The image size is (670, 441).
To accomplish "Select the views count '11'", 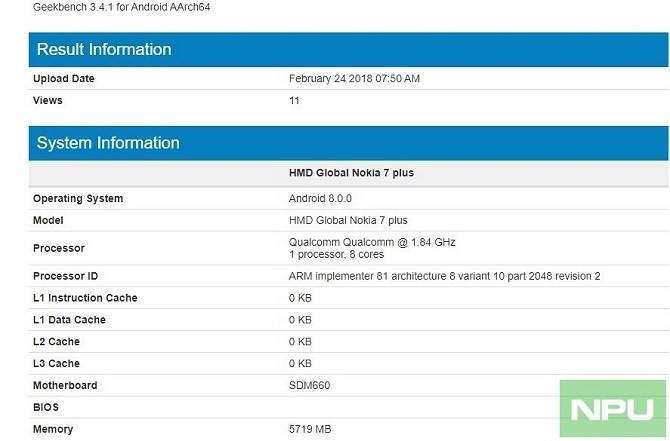I will click(294, 101).
